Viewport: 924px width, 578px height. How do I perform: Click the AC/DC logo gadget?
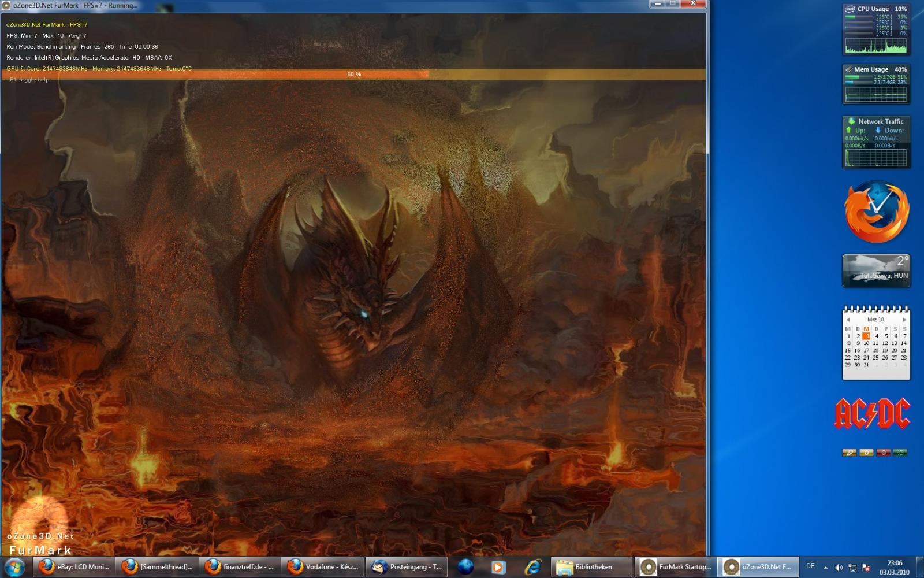(x=873, y=413)
